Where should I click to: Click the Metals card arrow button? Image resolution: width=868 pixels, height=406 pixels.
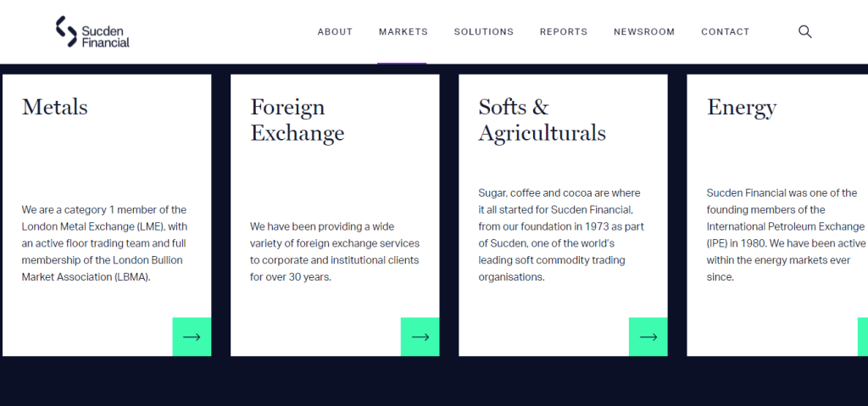[x=192, y=336]
